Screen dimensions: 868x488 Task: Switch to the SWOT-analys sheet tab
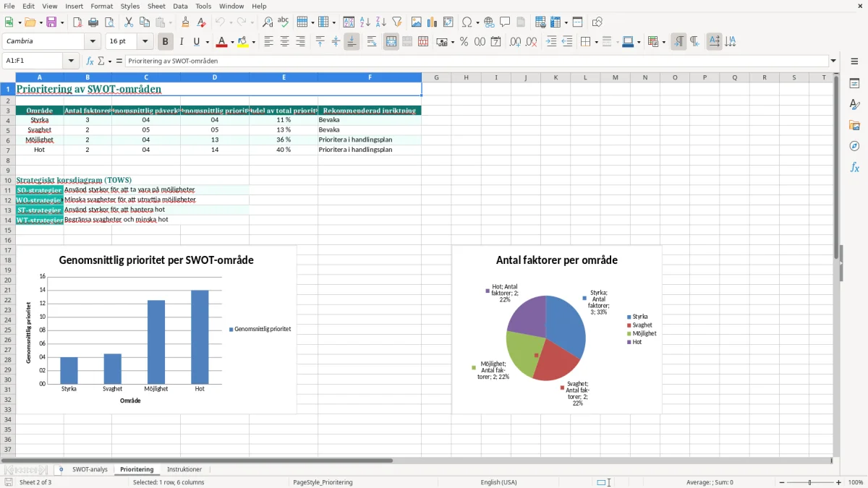90,469
